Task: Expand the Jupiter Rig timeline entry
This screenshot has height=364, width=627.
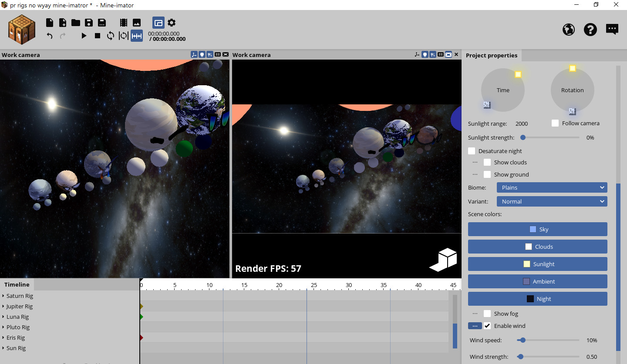Action: (4, 306)
